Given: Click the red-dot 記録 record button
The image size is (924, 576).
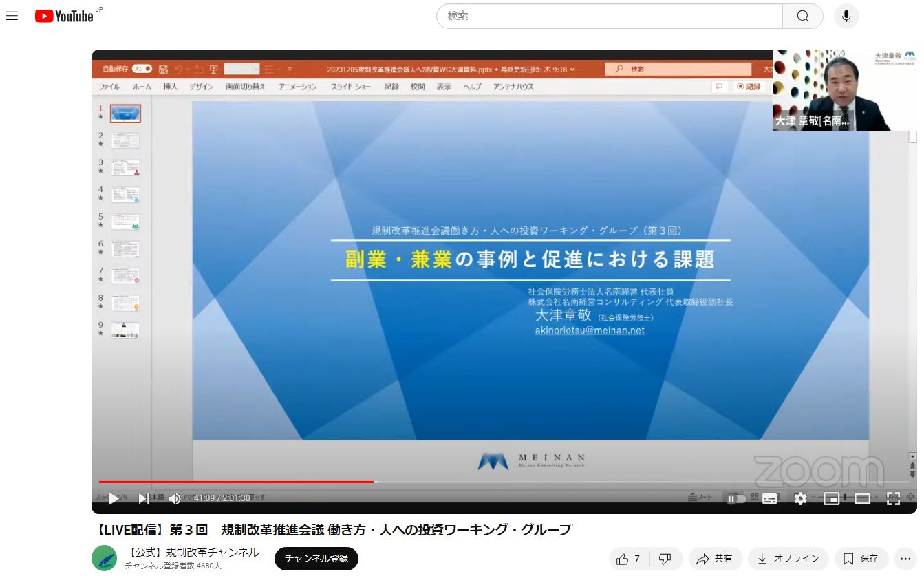Looking at the screenshot, I should pos(749,87).
